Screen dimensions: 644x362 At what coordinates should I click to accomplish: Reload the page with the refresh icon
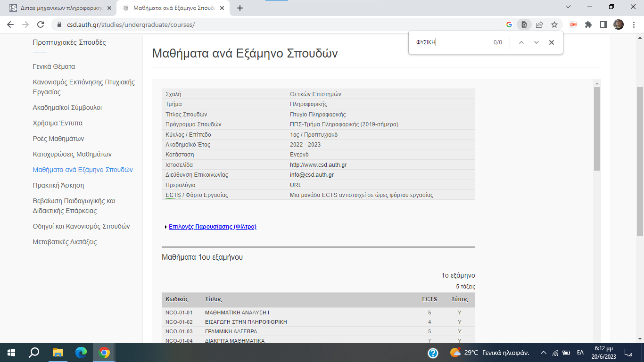click(x=41, y=25)
